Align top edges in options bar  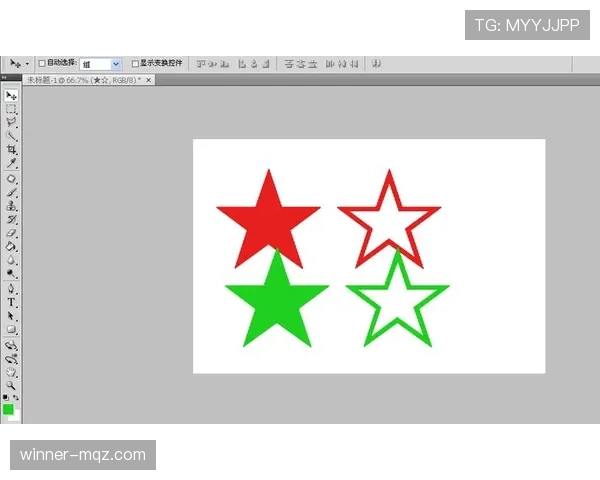201,64
